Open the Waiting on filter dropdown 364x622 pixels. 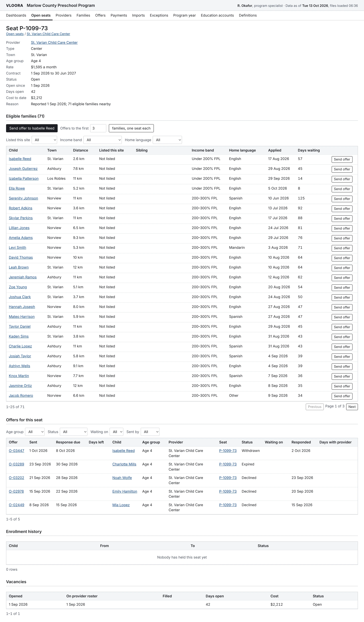tap(116, 432)
